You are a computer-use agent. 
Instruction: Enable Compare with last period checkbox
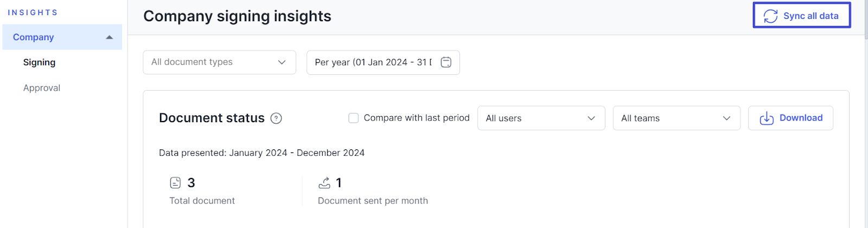pos(353,118)
